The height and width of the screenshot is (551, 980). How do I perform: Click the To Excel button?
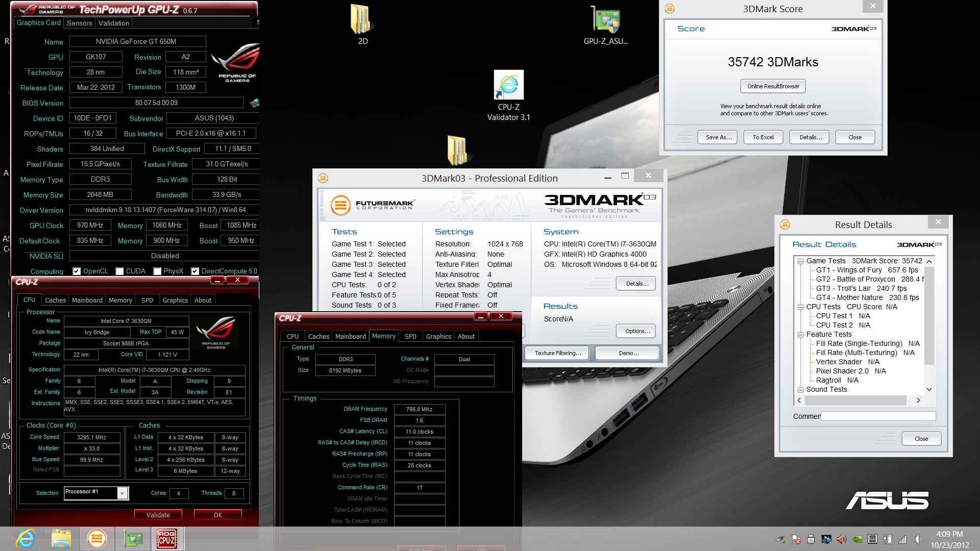click(763, 137)
